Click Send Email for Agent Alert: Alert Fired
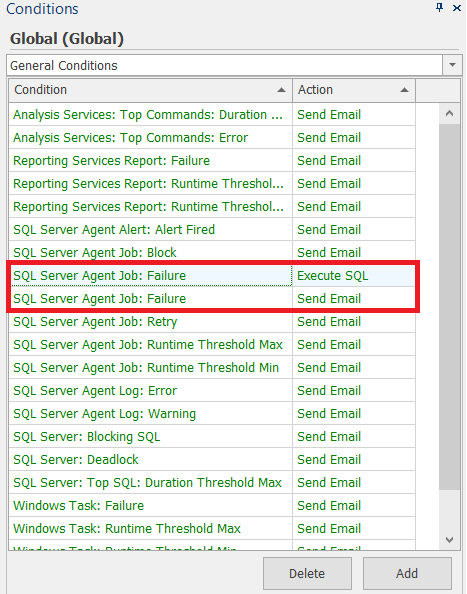This screenshot has width=467, height=594. coord(354,230)
